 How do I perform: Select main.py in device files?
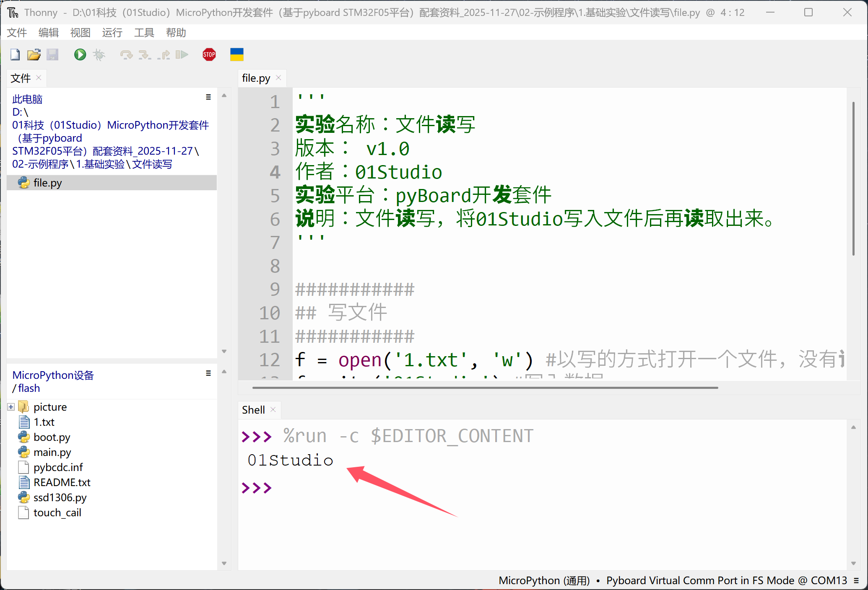point(52,452)
